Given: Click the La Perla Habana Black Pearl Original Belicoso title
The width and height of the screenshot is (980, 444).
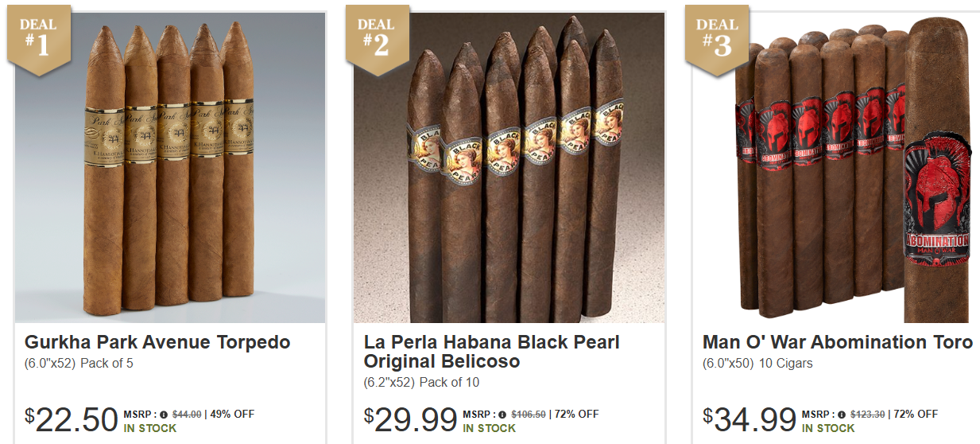Looking at the screenshot, I should pos(492,352).
